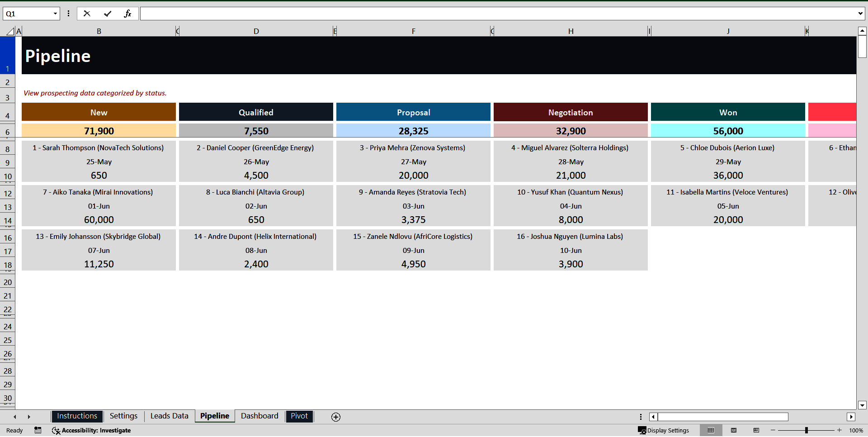Open the Dashboard sheet tab
This screenshot has height=437, width=868.
pyautogui.click(x=259, y=416)
